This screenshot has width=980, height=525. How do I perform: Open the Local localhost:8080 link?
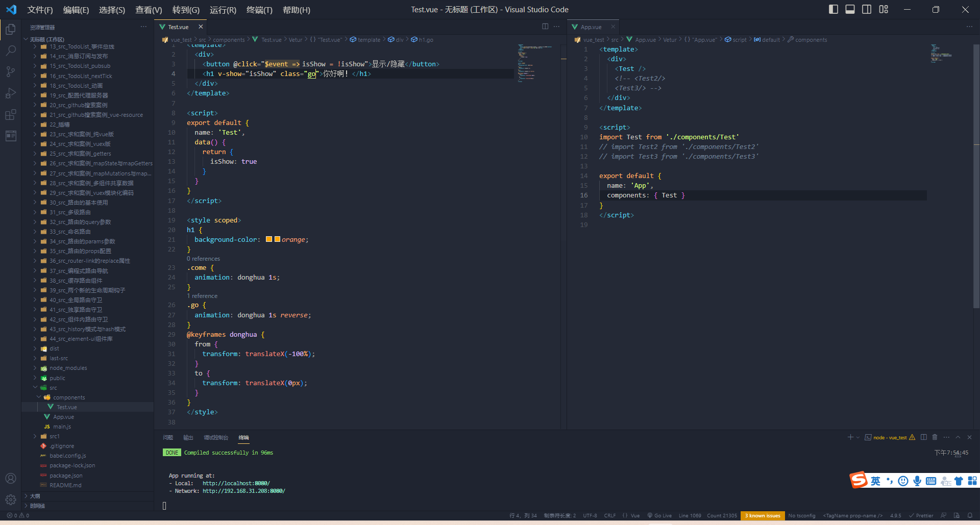click(x=236, y=483)
